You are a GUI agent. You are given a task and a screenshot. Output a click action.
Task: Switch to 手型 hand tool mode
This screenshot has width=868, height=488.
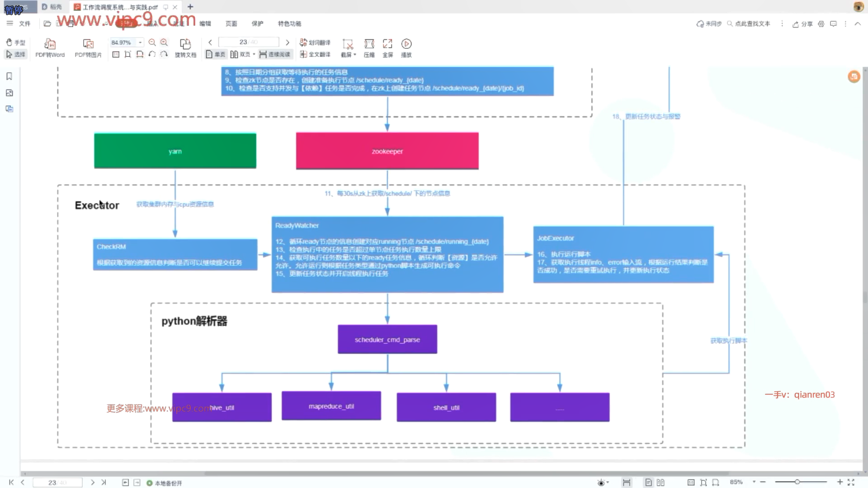point(15,42)
